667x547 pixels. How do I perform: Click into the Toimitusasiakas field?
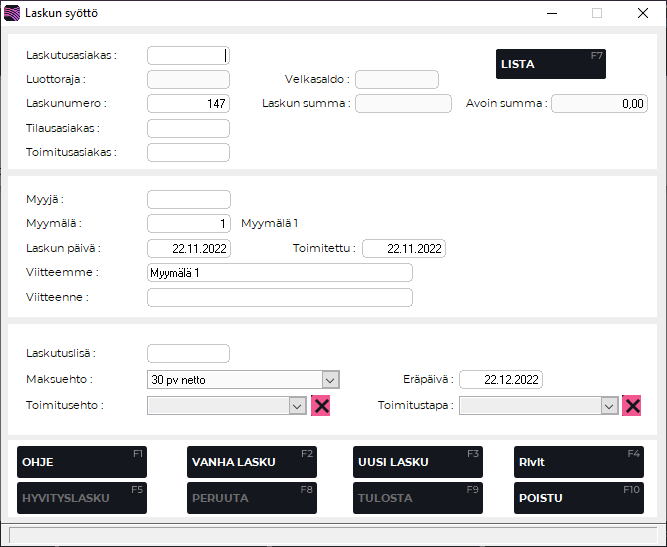pos(188,152)
